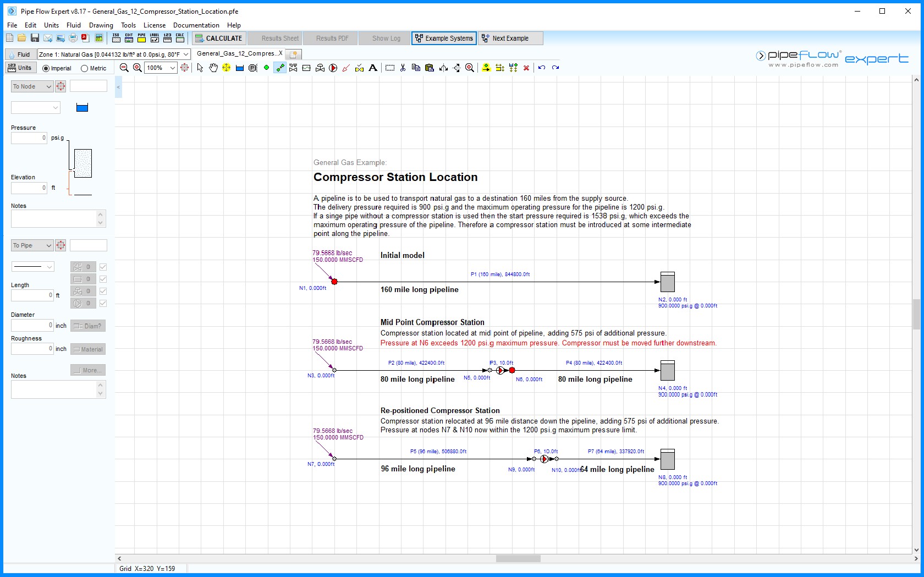Select the draw pipe tool

click(280, 68)
